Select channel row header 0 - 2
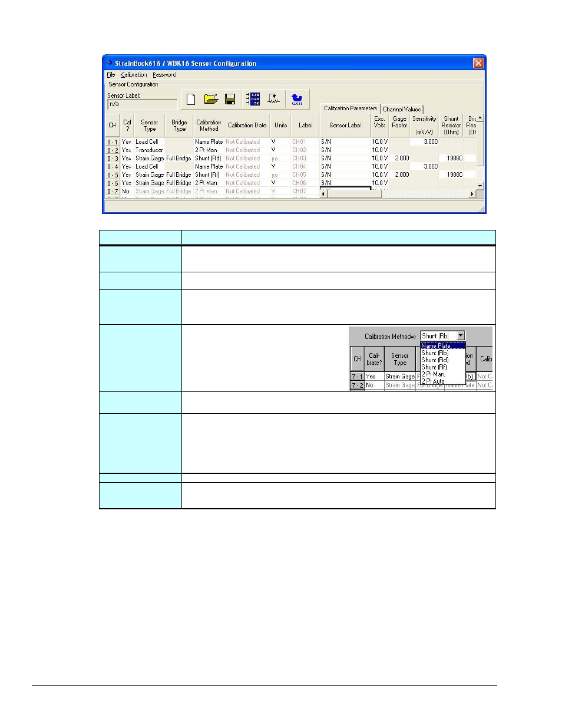The width and height of the screenshot is (562, 728). [113, 150]
